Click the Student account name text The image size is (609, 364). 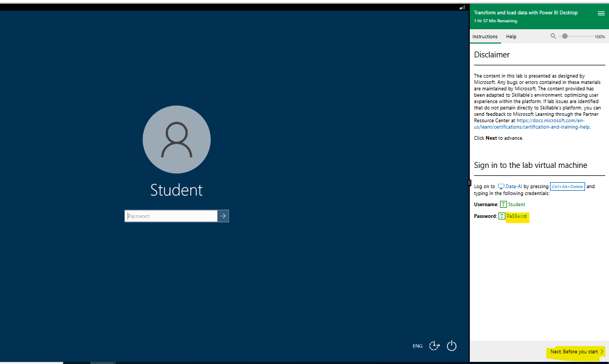point(176,190)
